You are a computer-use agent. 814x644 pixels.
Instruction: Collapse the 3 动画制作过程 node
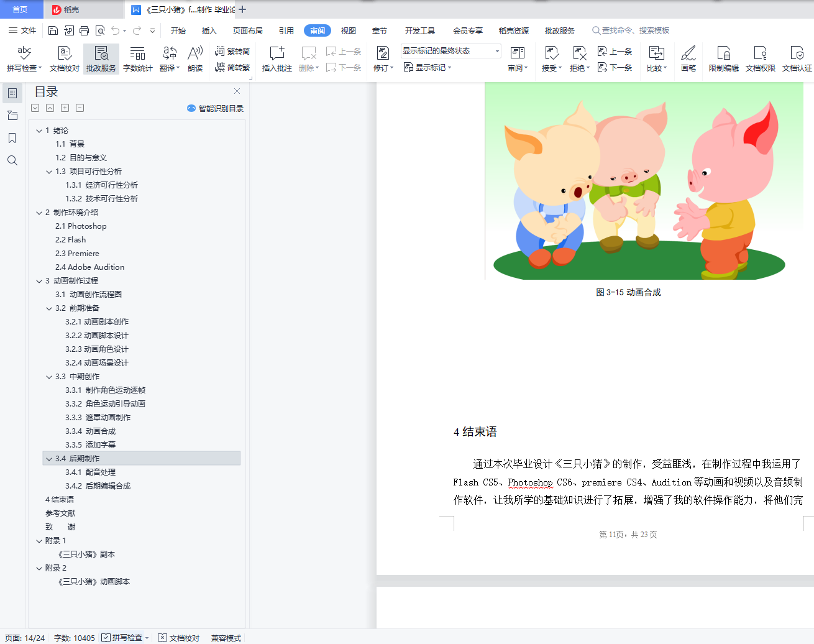pyautogui.click(x=39, y=281)
